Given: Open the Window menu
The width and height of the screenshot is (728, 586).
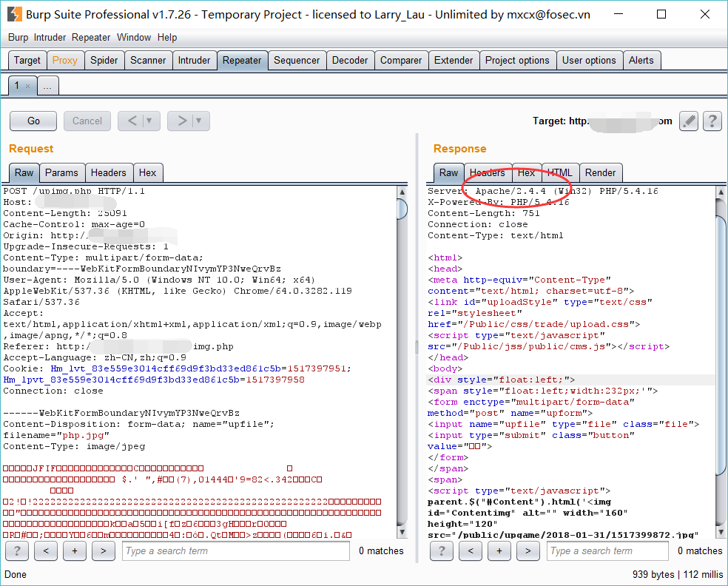Looking at the screenshot, I should (x=134, y=38).
